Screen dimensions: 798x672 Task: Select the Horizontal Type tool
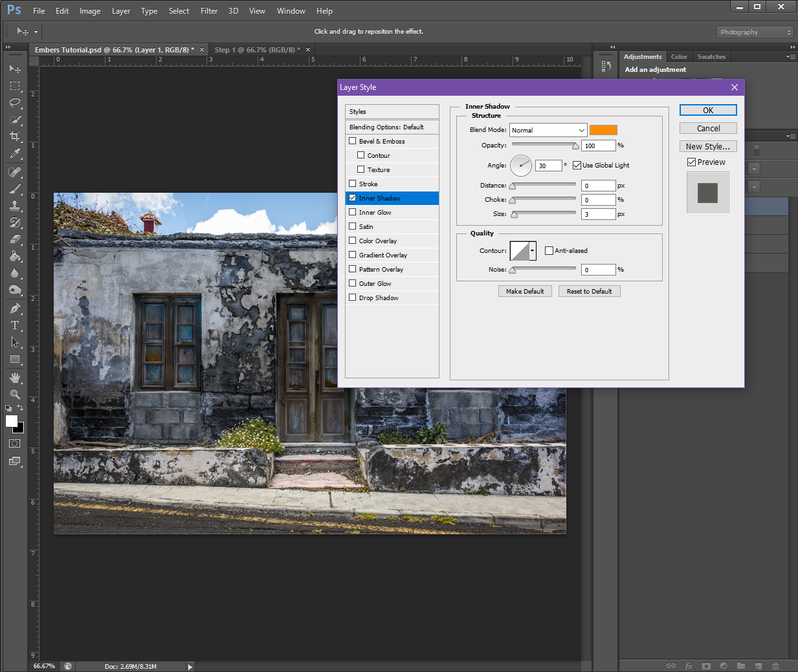point(15,325)
